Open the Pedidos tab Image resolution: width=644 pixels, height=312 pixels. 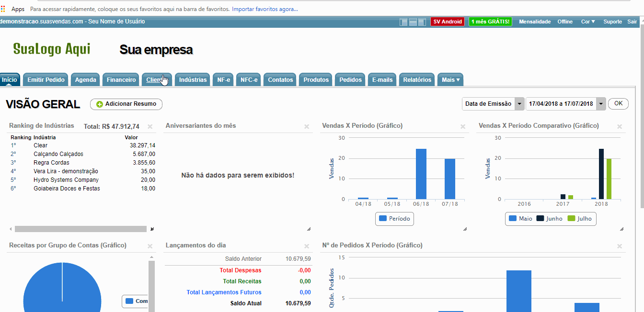coord(351,80)
